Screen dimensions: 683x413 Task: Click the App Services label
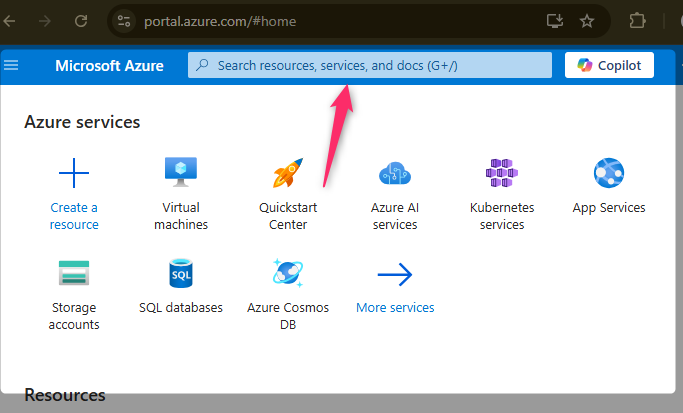click(x=609, y=208)
